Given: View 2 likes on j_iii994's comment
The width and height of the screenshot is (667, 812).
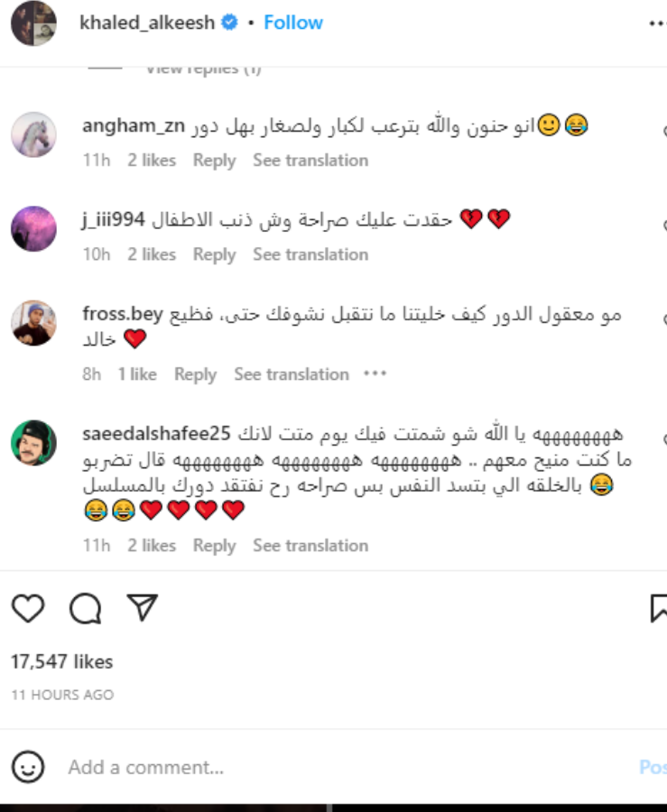Looking at the screenshot, I should 152,254.
